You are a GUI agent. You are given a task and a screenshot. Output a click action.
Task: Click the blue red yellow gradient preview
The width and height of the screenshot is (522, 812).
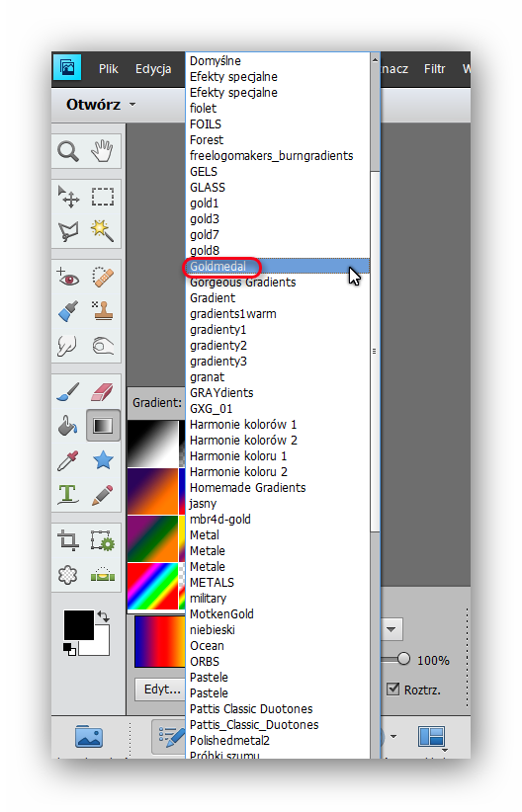(x=159, y=641)
